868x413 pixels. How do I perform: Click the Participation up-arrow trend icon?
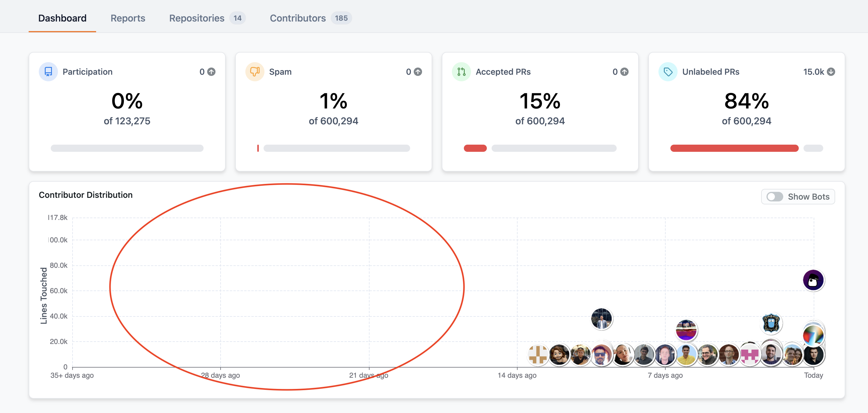tap(211, 71)
